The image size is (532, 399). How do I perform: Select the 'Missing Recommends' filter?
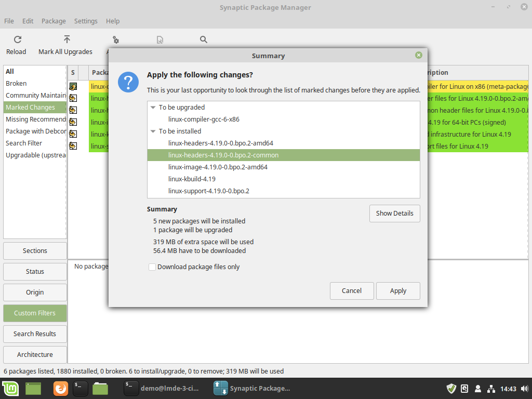(x=35, y=119)
